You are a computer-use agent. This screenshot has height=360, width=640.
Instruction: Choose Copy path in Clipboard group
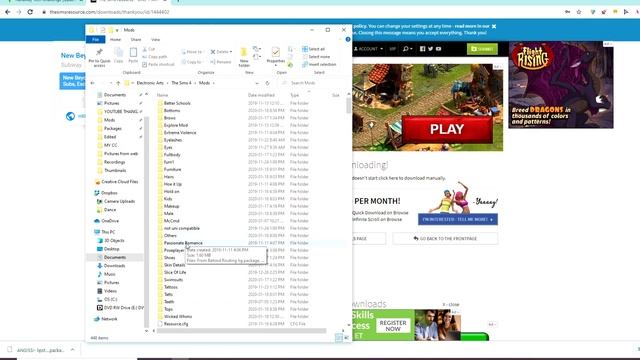155,57
